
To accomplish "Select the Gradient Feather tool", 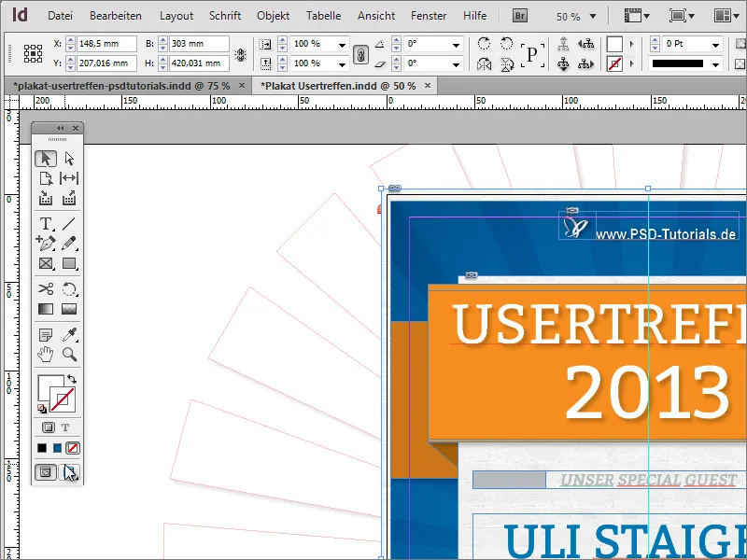I will pos(69,309).
